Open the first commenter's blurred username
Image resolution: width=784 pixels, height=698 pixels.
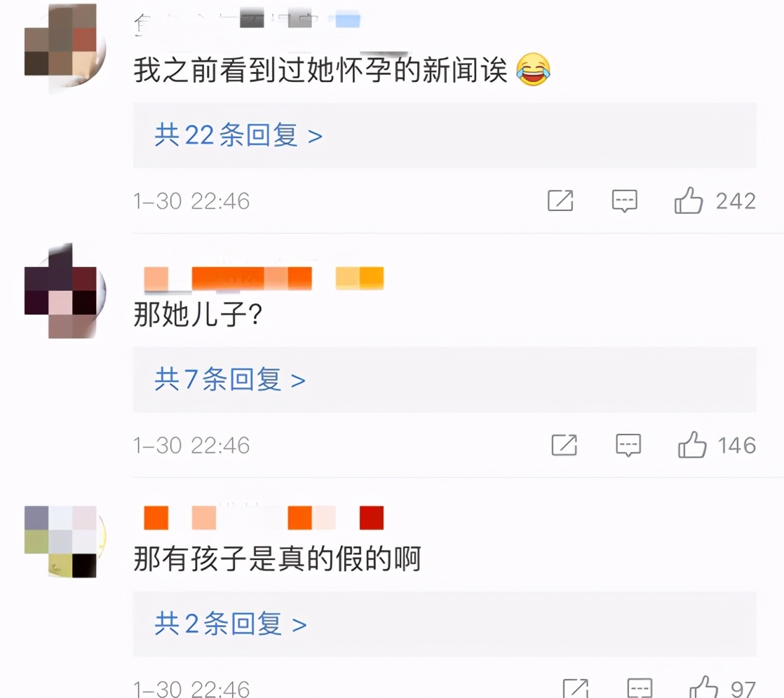(x=247, y=21)
